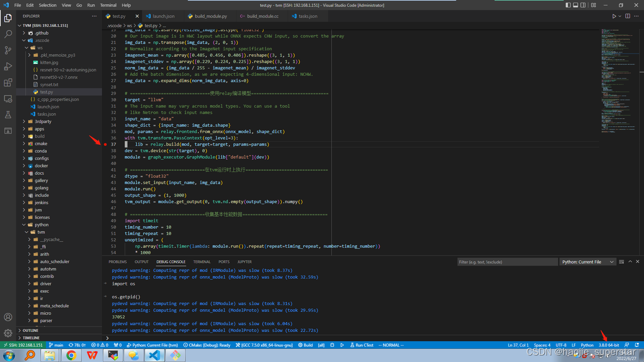Customize layout icon in title bar
This screenshot has height=362, width=644.
tap(593, 5)
